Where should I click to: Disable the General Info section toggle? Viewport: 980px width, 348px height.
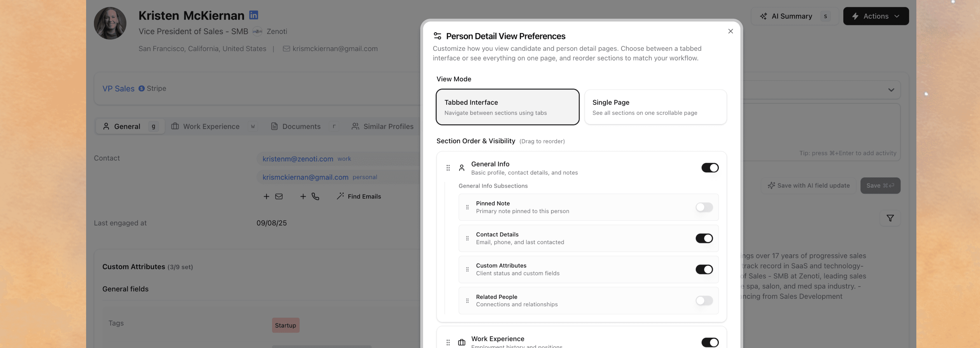[709, 168]
